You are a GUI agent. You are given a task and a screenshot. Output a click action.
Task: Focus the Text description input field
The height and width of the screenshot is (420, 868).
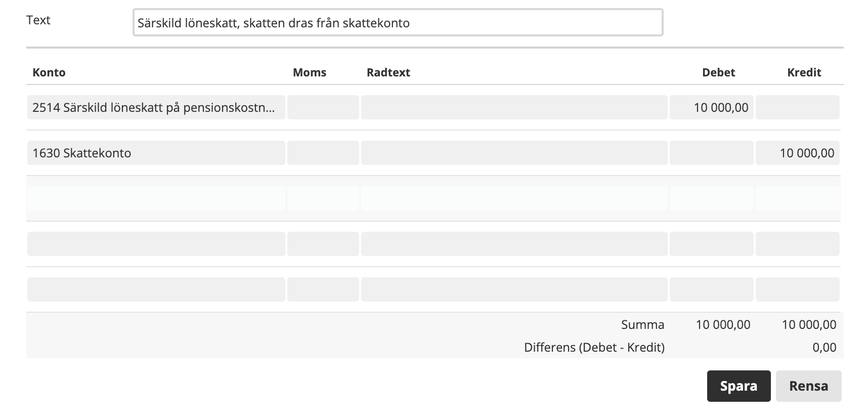click(398, 22)
